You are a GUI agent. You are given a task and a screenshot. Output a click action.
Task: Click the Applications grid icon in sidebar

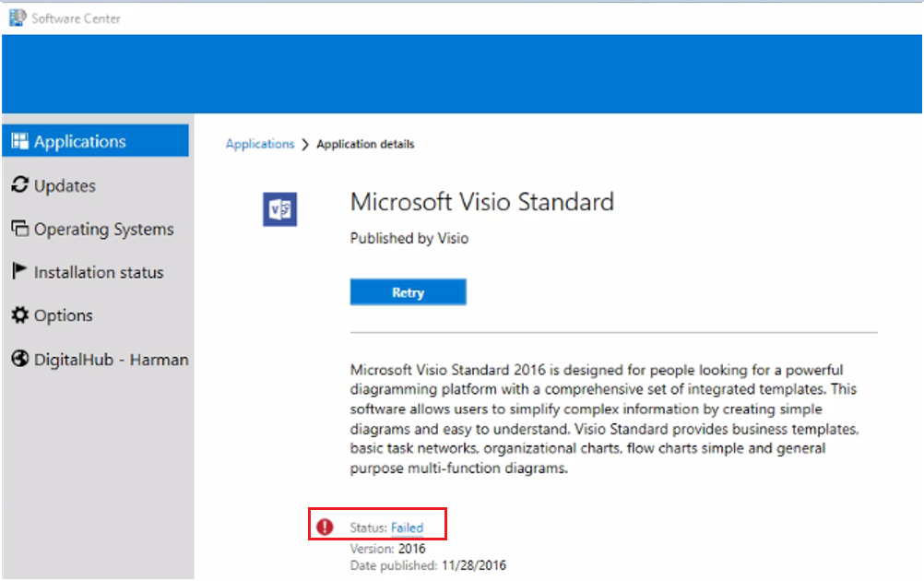[x=19, y=141]
